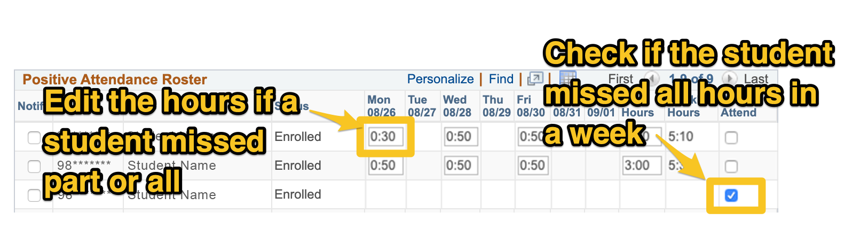Sort by the Mon 08/26 column header

click(381, 106)
